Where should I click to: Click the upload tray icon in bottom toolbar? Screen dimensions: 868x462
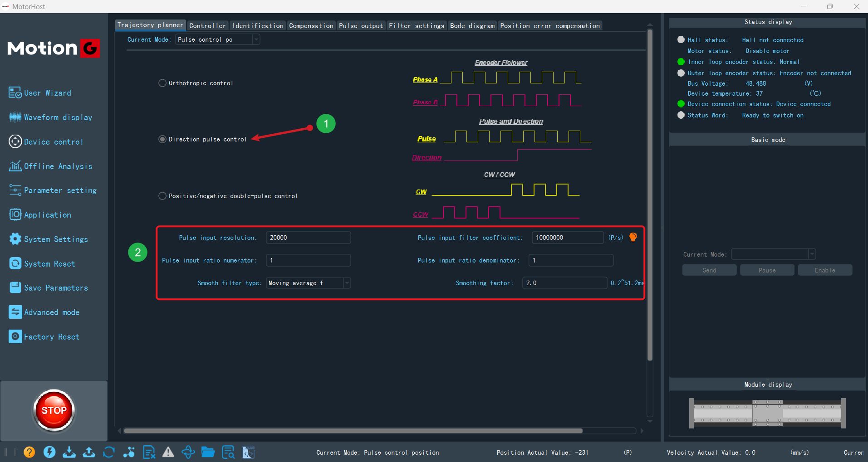[89, 452]
